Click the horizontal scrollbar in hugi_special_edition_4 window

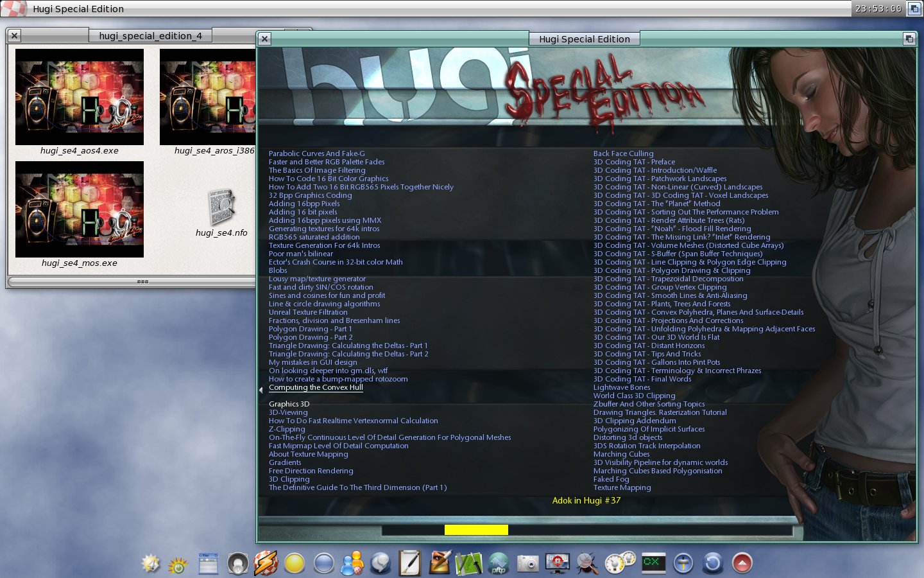(132, 281)
